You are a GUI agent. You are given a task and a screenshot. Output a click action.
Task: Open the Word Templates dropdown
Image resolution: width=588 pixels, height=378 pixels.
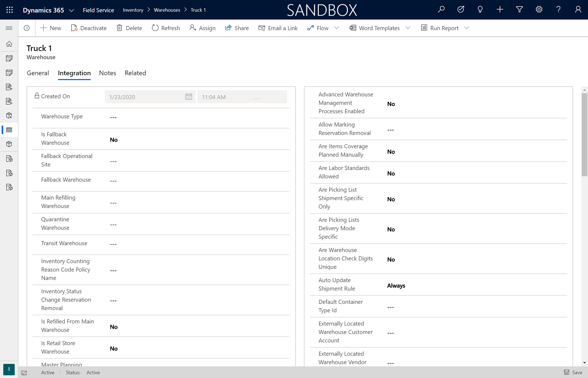pos(407,28)
